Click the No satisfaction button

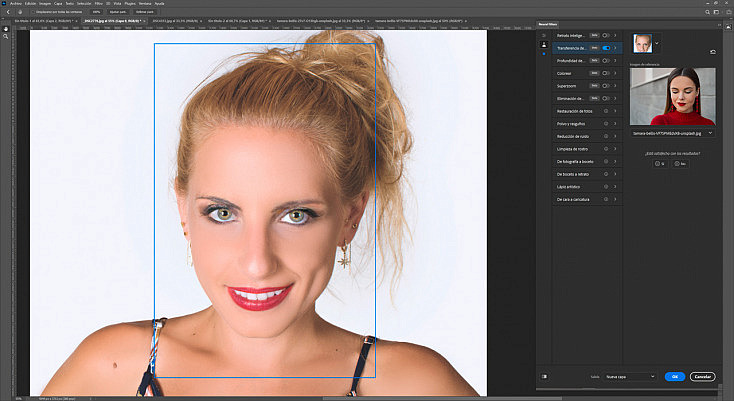680,164
